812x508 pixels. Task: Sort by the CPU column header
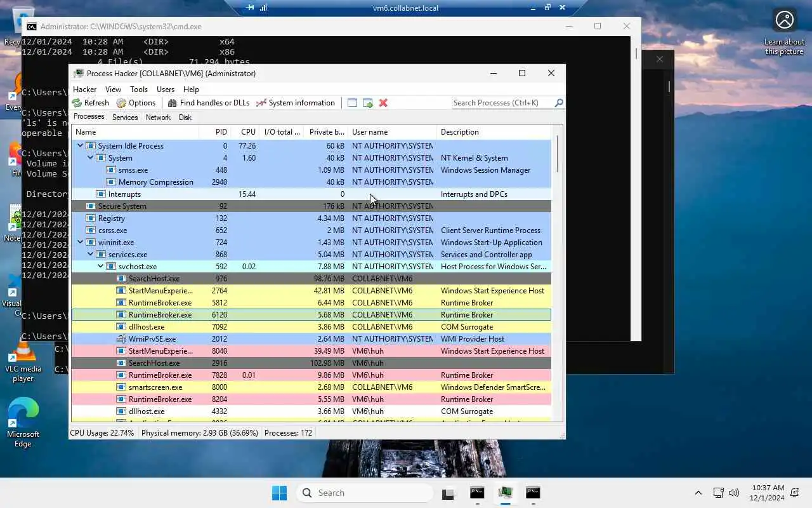click(246, 132)
